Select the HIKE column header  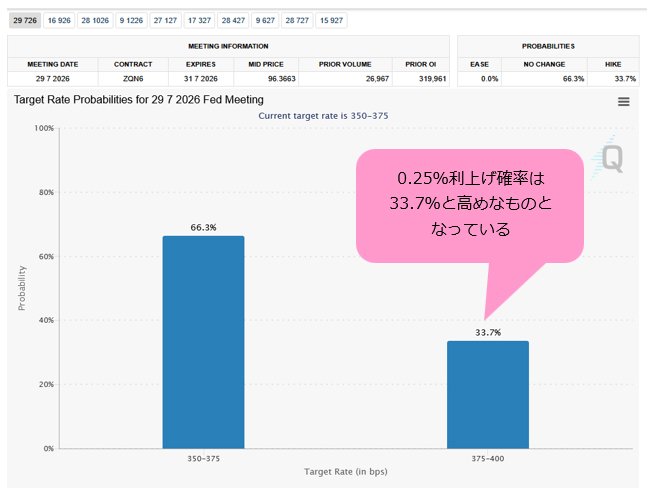[x=613, y=64]
